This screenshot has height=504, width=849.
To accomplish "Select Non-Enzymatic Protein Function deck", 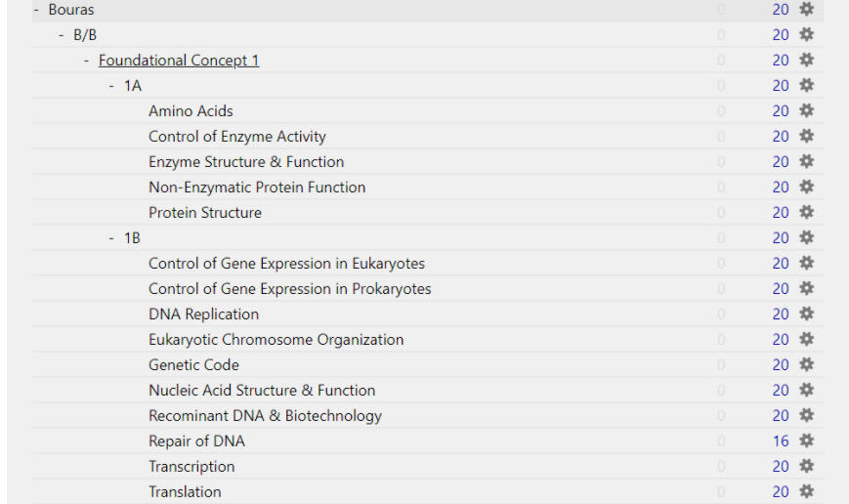I will point(257,188).
